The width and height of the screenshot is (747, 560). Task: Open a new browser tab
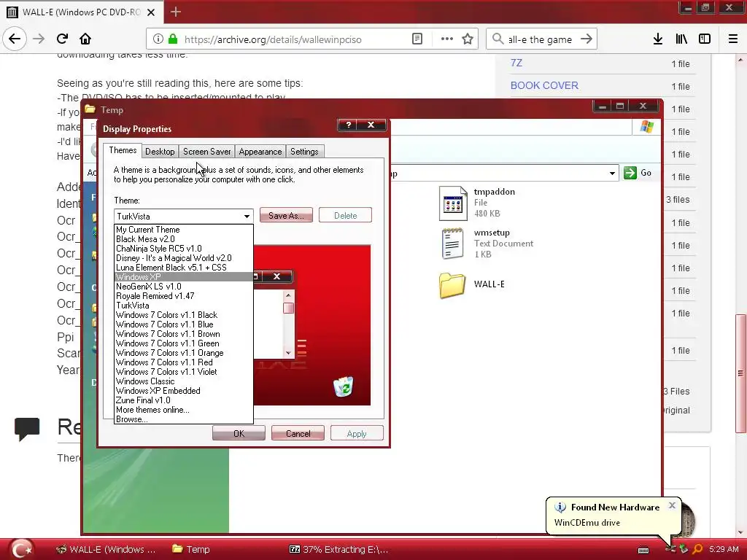[176, 12]
